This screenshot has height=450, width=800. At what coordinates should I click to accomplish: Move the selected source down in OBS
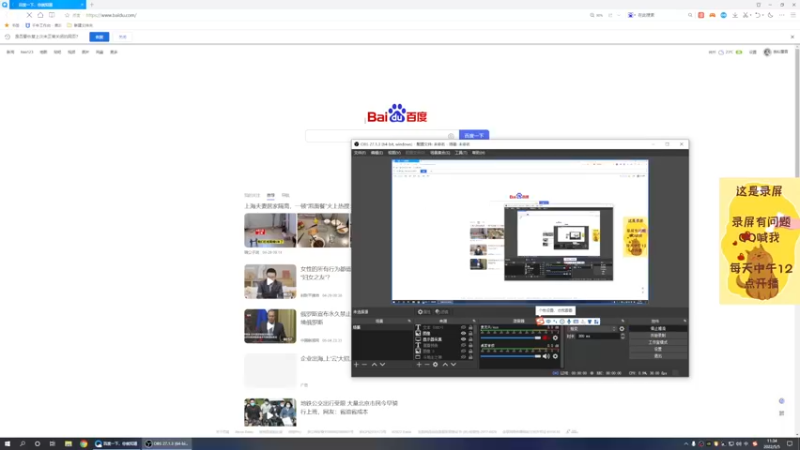(453, 365)
